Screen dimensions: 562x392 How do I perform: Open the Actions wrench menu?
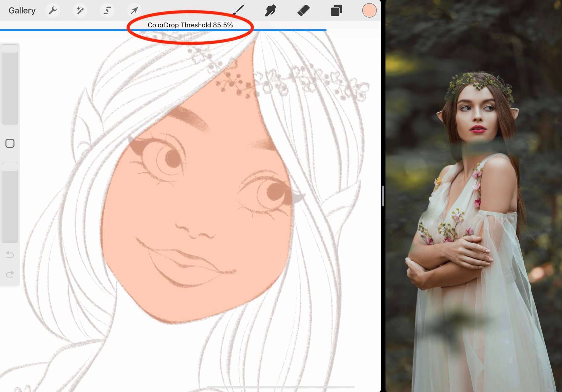click(53, 11)
